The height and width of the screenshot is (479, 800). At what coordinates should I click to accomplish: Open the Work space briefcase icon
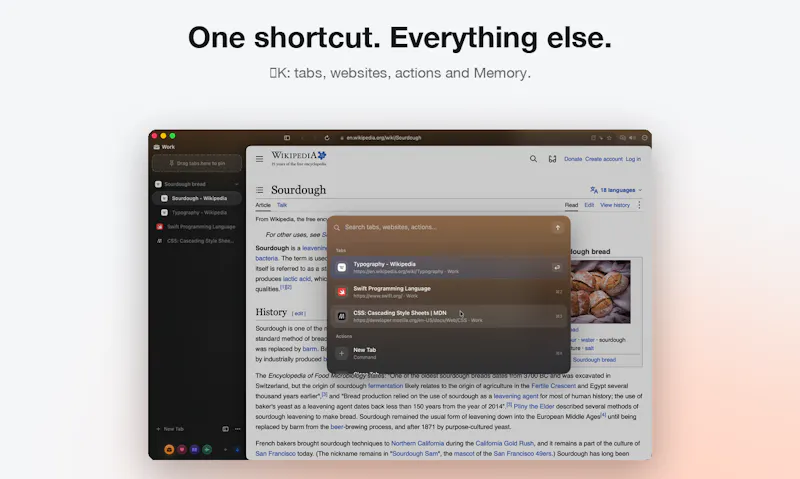click(x=157, y=147)
